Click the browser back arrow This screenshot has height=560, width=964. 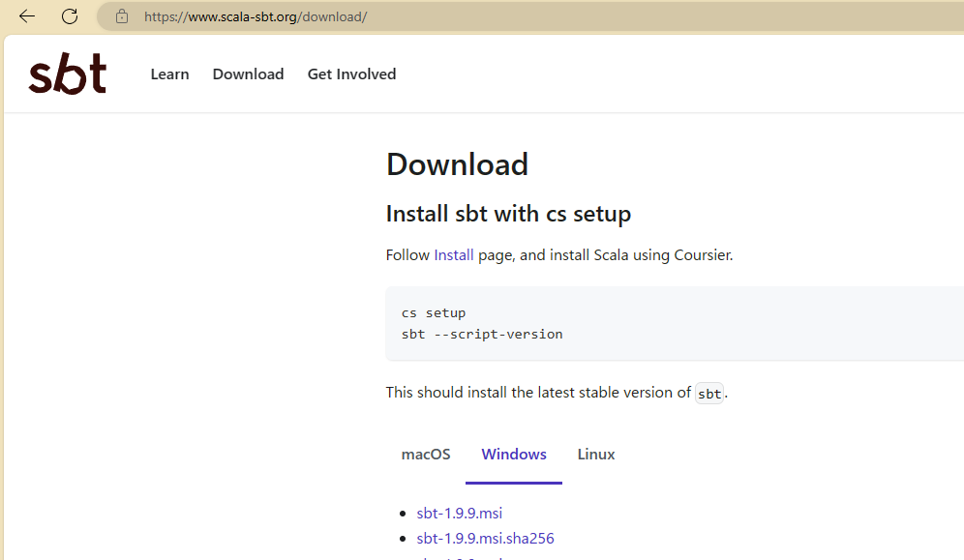point(27,16)
